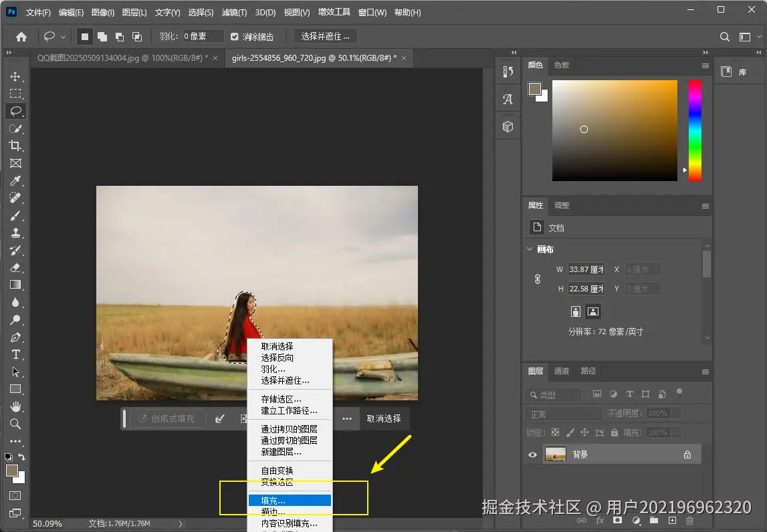Hide the 背景 layer with eye icon
The width and height of the screenshot is (767, 532).
tap(533, 454)
